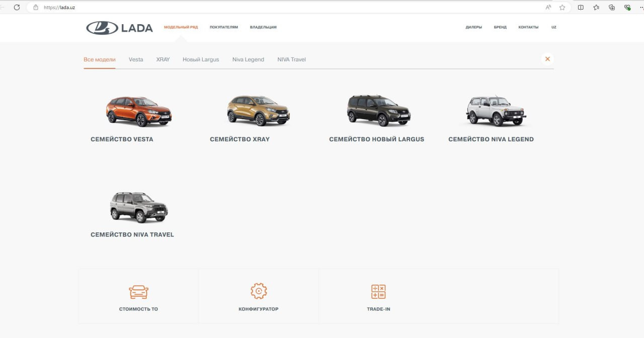The width and height of the screenshot is (644, 338).
Task: Open the Семейство Niva Travel link
Action: [x=132, y=235]
